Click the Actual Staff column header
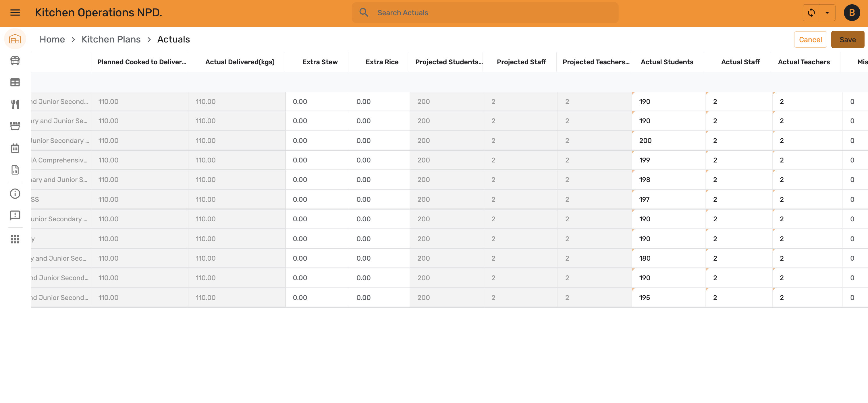This screenshot has width=868, height=403. pyautogui.click(x=737, y=62)
